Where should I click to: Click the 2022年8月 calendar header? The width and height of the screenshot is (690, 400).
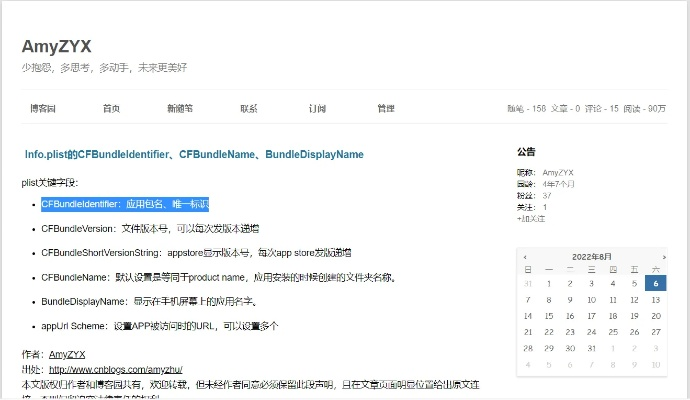592,257
